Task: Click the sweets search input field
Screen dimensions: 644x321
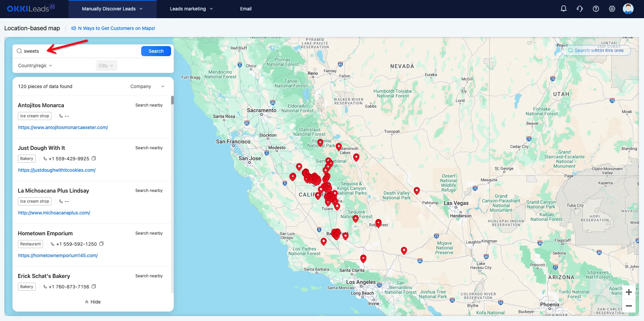Action: point(81,51)
